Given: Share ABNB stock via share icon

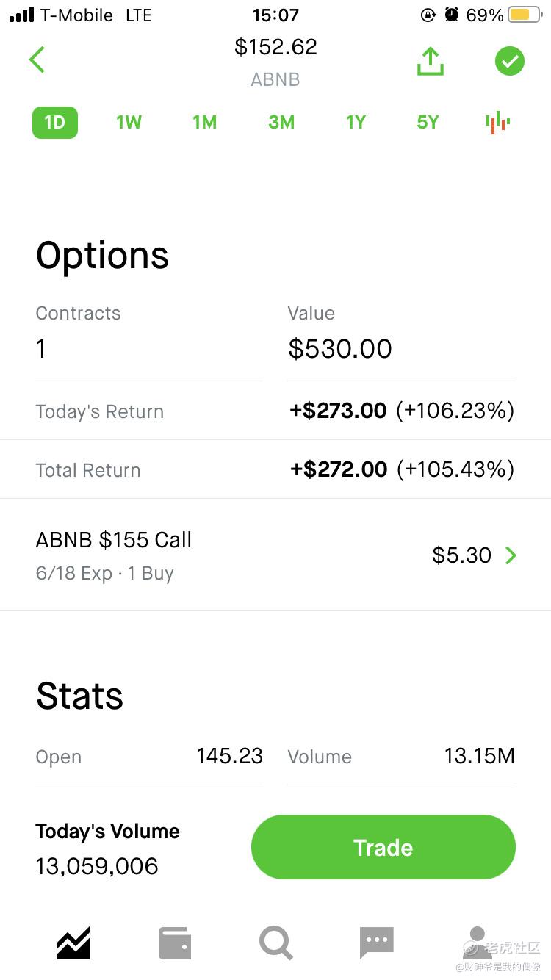Looking at the screenshot, I should [x=431, y=62].
